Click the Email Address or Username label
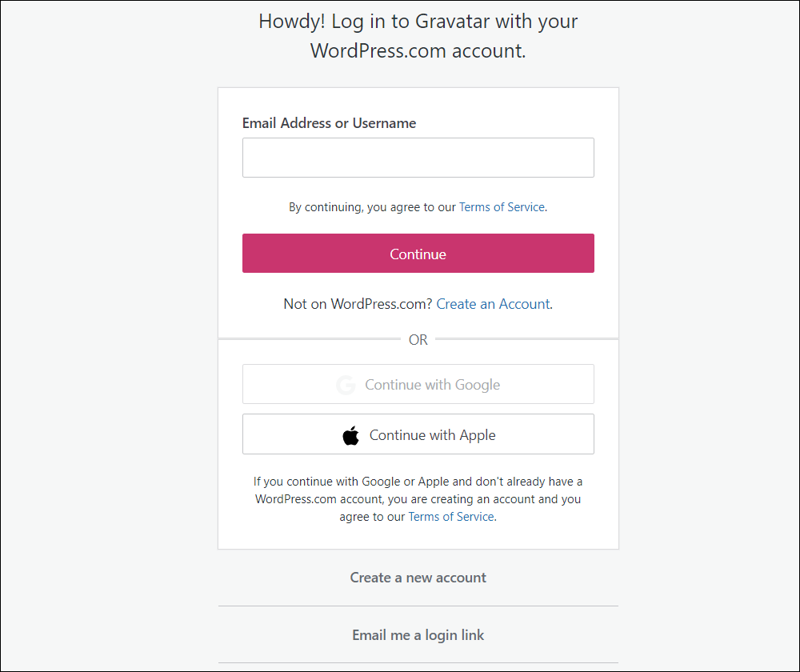 [x=329, y=123]
